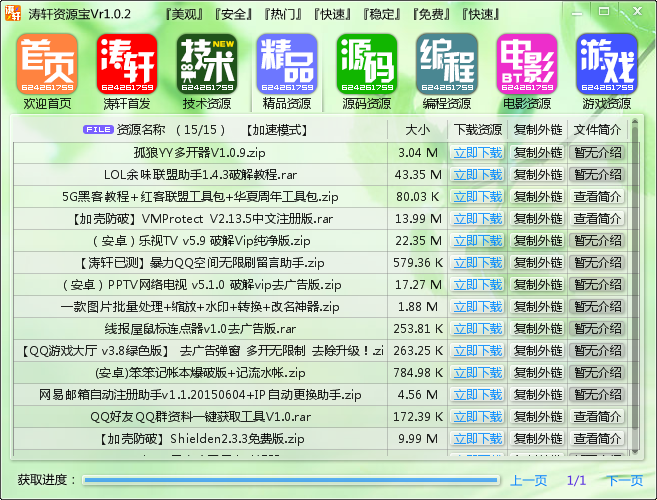
Task: Select file name (安卓)笨笨记帐本爆破版+记流水帐.zip
Action: click(200, 373)
